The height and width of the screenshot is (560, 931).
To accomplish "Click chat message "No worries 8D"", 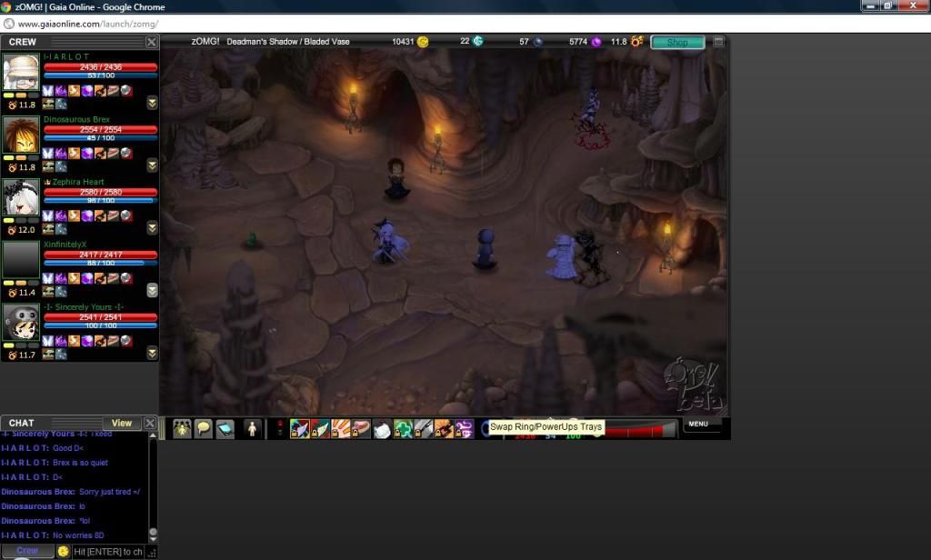I will 78,535.
